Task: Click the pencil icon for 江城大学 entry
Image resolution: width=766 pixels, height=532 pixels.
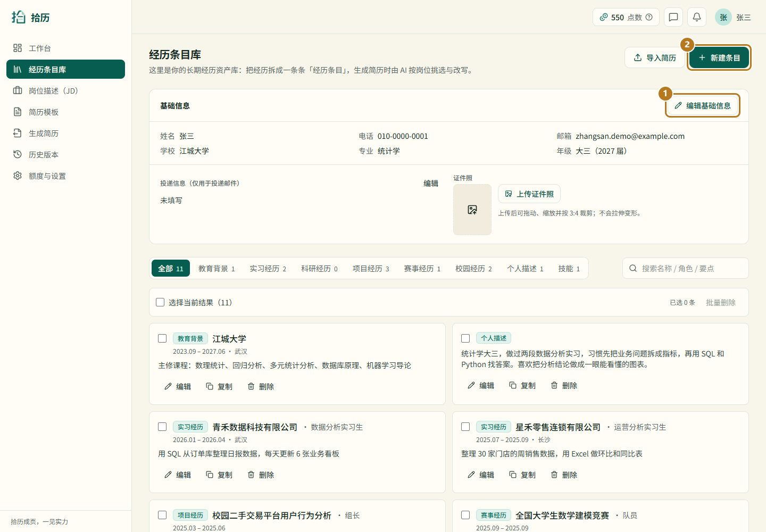Action: [x=168, y=386]
